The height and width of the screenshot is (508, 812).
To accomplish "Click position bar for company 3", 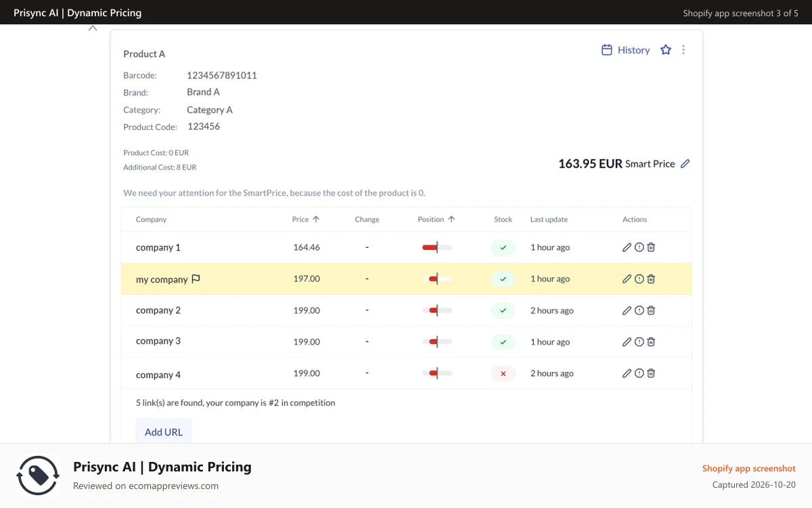I will 436,342.
